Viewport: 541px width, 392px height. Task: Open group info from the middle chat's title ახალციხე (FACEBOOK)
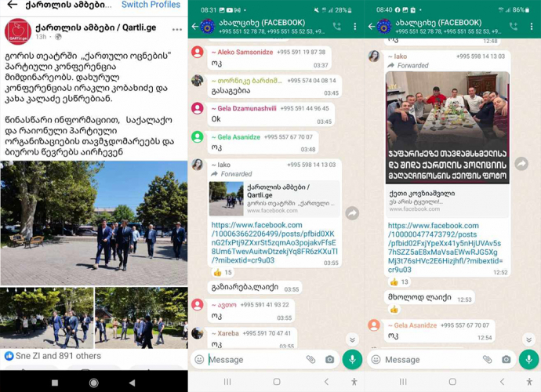(262, 23)
